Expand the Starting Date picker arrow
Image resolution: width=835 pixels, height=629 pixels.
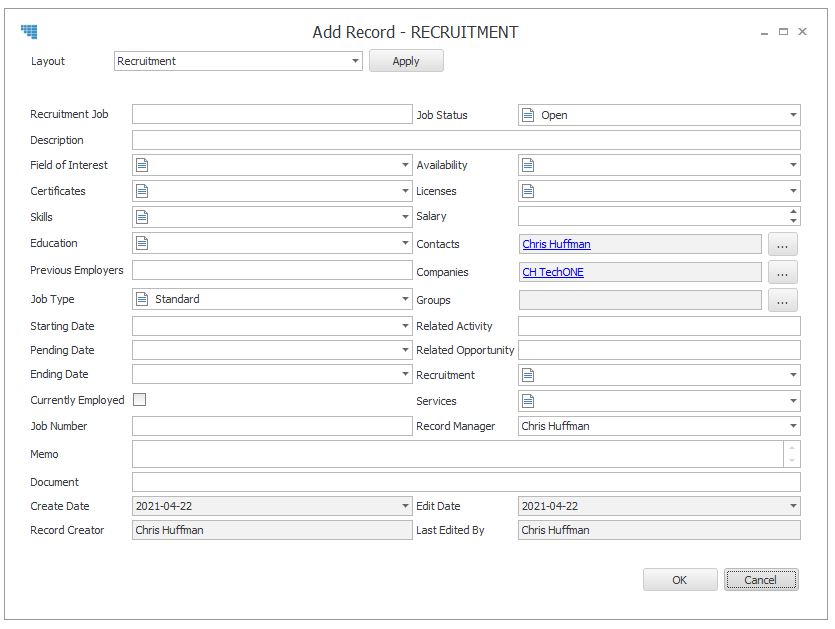[405, 326]
